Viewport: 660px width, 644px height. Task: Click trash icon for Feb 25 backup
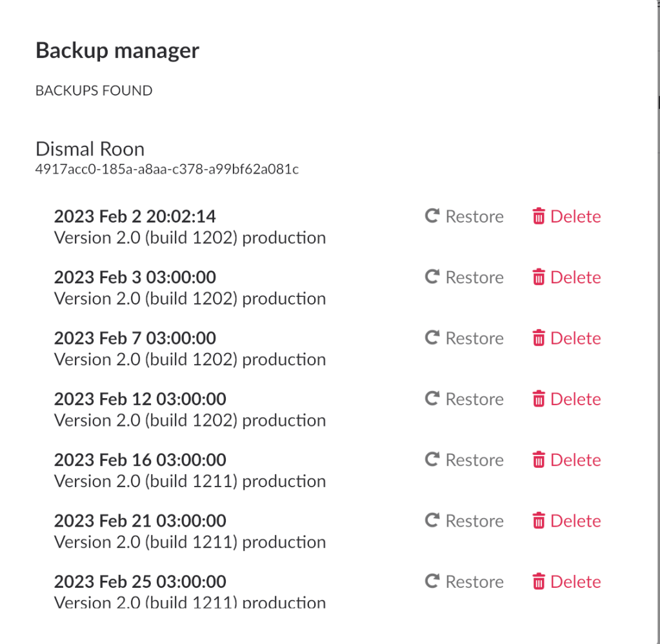pyautogui.click(x=539, y=581)
